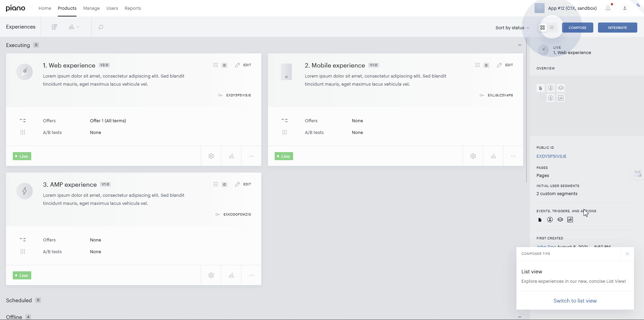Viewport: 644px width, 320px height.
Task: Edit the AMP experience
Action: point(243,184)
